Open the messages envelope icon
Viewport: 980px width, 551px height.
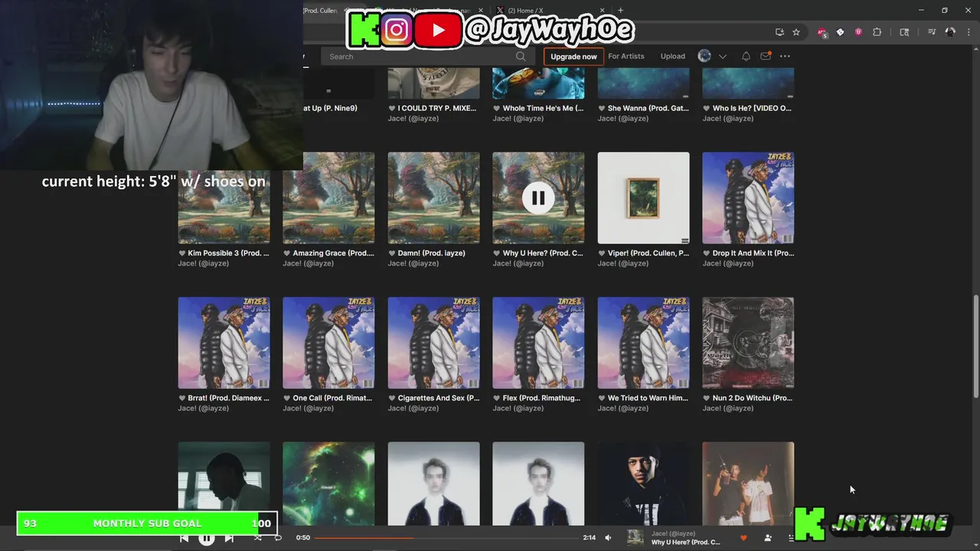pyautogui.click(x=766, y=56)
